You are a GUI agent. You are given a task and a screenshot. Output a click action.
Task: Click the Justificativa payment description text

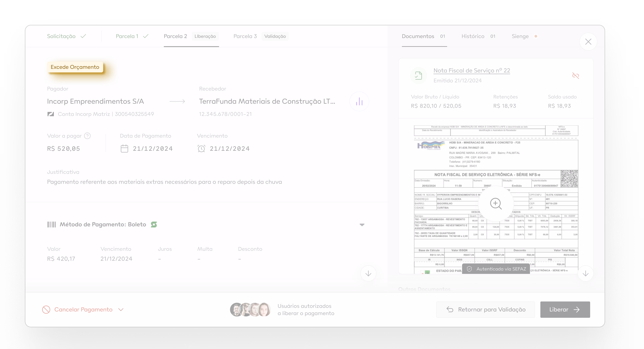click(x=165, y=182)
